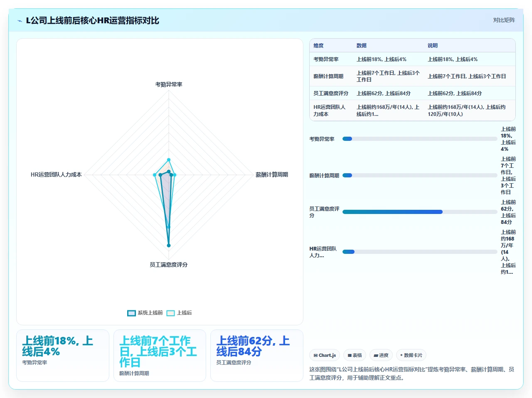Viewport: 532px width, 398px height.
Task: Click the 员工满意度评分 progress bar
Action: point(420,212)
